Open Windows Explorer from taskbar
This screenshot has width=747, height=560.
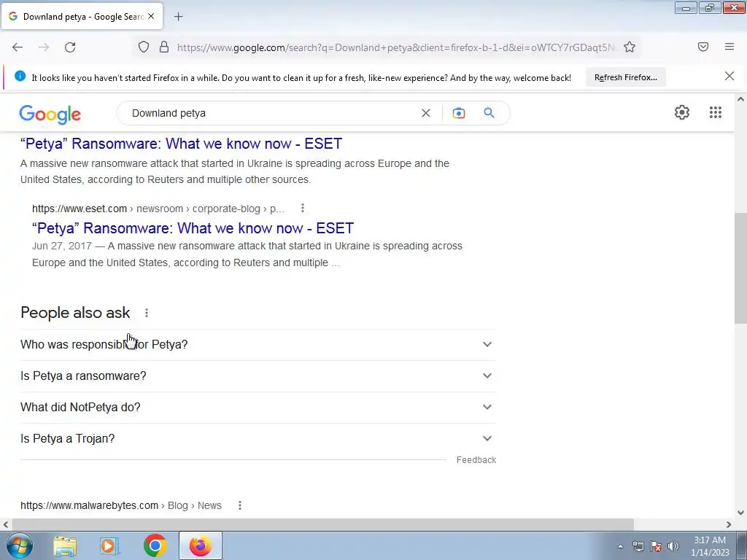click(x=65, y=545)
